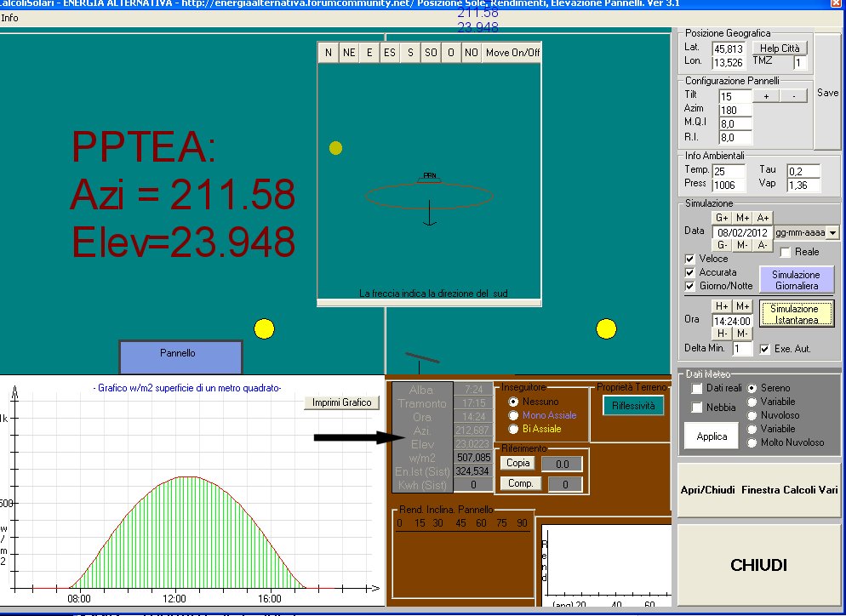The width and height of the screenshot is (846, 616).
Task: Open the gg-mm-aaaa date format dropdown
Action: pyautogui.click(x=832, y=233)
